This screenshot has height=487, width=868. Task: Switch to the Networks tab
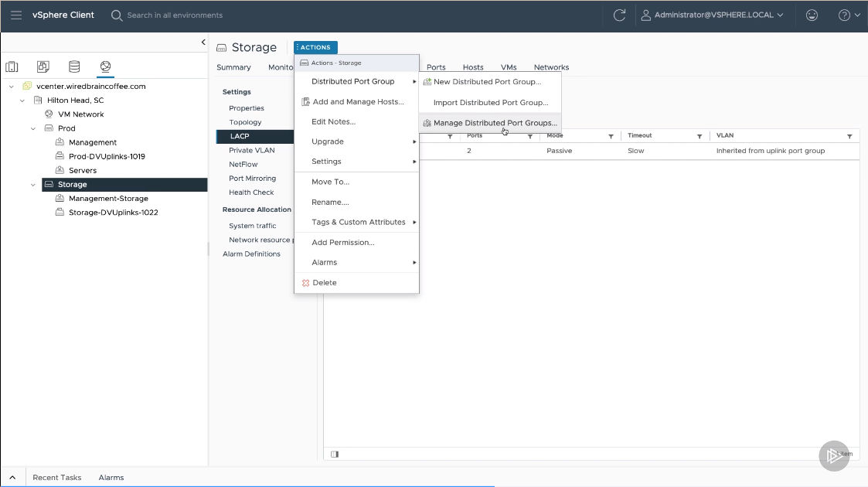click(551, 67)
